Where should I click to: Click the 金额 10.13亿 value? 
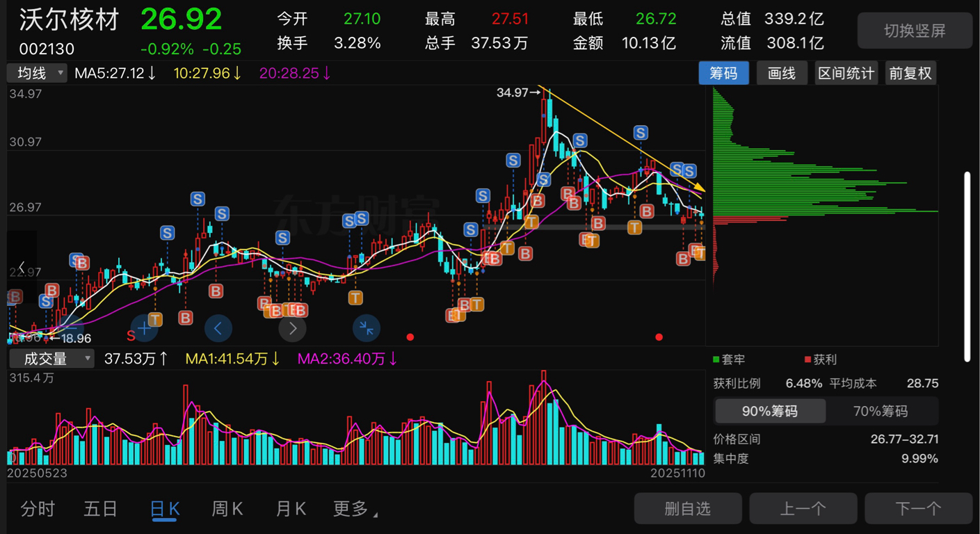coord(648,43)
